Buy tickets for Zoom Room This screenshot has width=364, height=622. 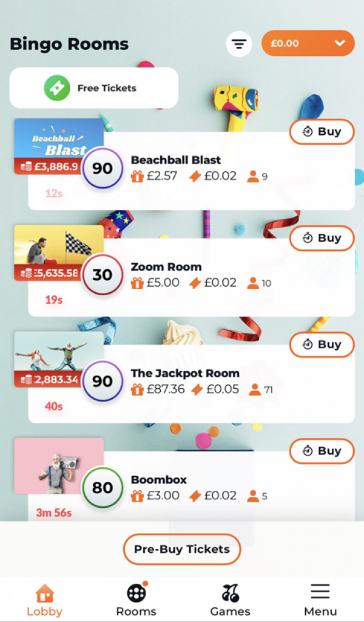(x=322, y=238)
